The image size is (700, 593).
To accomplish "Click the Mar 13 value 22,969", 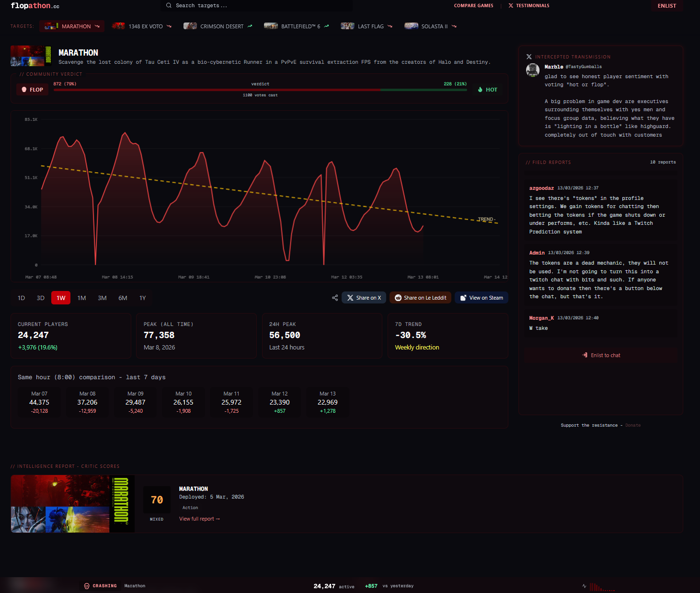I will pos(328,402).
